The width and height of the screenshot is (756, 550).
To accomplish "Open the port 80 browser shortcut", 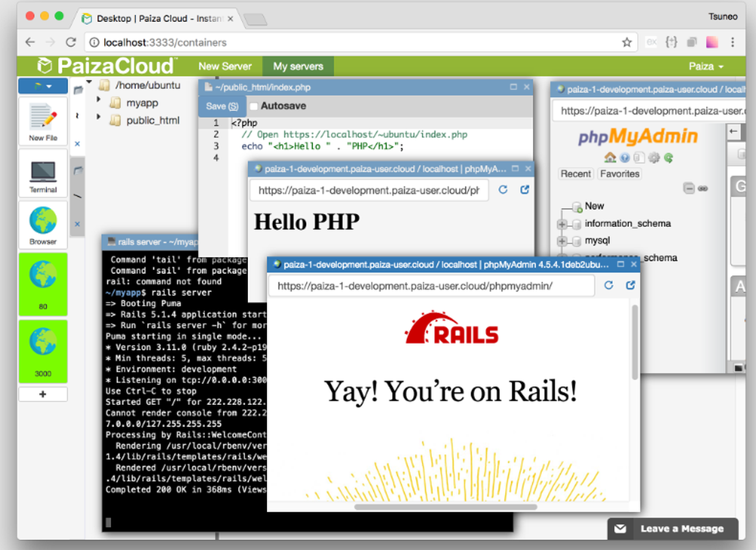I will point(43,284).
